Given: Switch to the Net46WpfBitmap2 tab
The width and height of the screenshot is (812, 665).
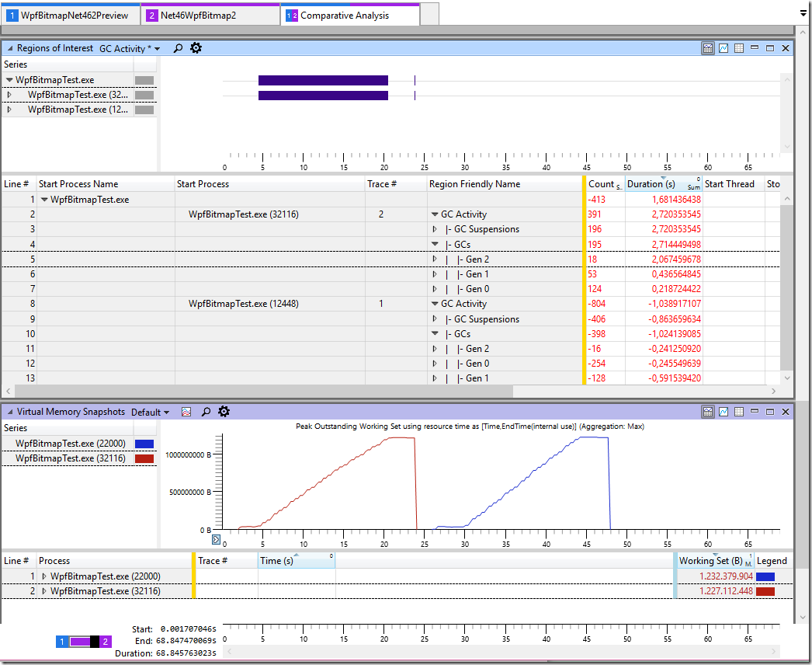Looking at the screenshot, I should coord(210,15).
